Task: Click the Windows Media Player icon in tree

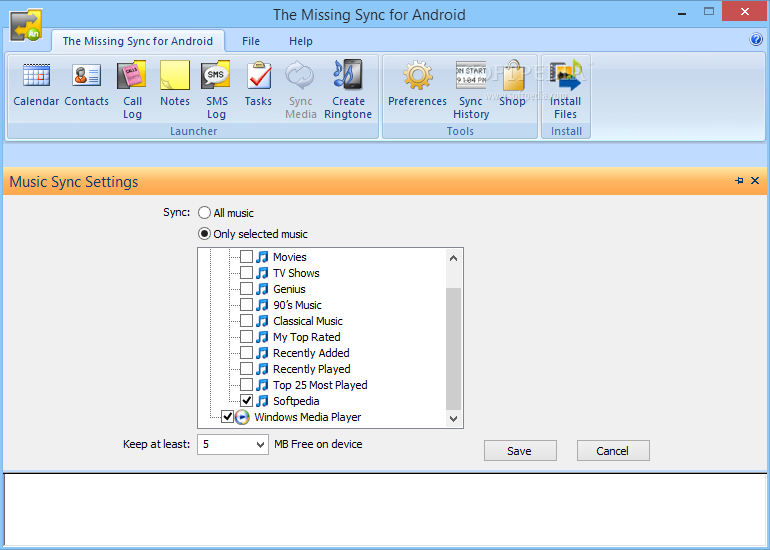Action: point(242,417)
